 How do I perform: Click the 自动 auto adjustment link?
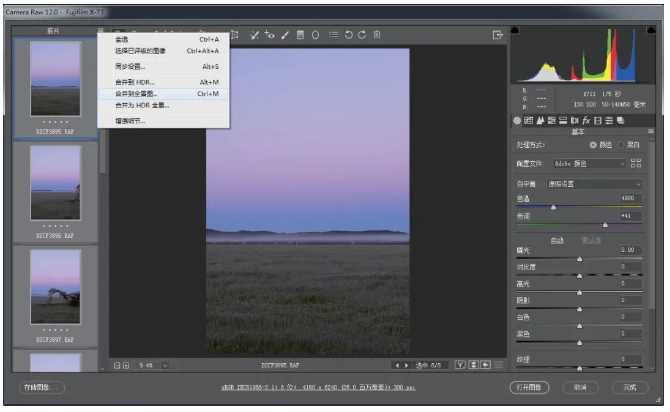557,241
